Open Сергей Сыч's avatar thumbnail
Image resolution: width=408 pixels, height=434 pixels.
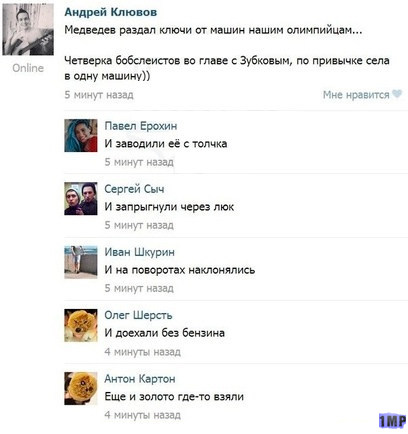81,198
